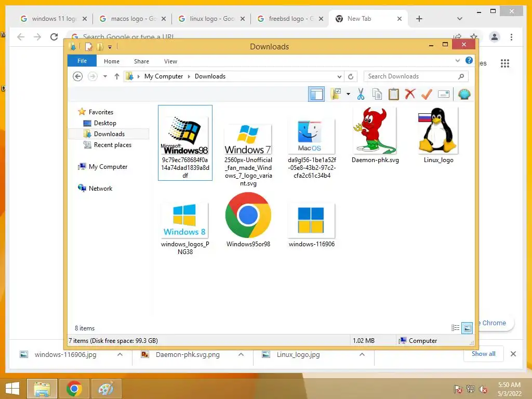
Task: Switch to the View ribbon tab
Action: tap(170, 61)
